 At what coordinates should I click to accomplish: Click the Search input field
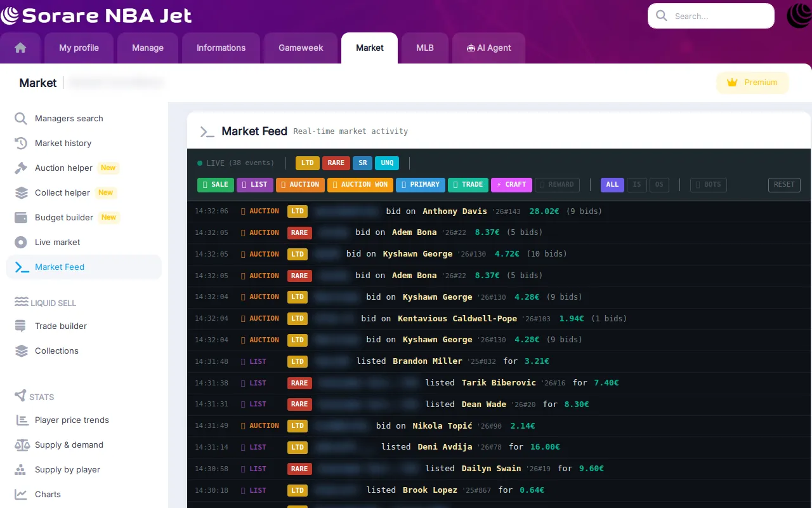tap(711, 16)
